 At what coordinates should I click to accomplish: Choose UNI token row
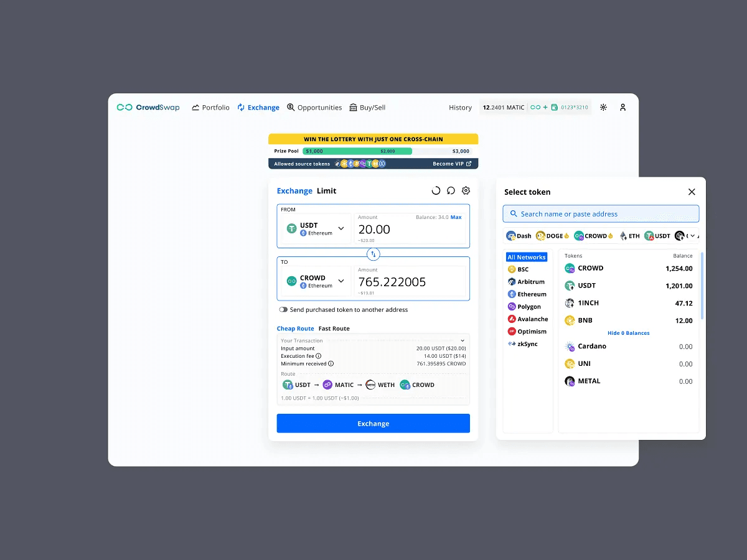pyautogui.click(x=629, y=364)
